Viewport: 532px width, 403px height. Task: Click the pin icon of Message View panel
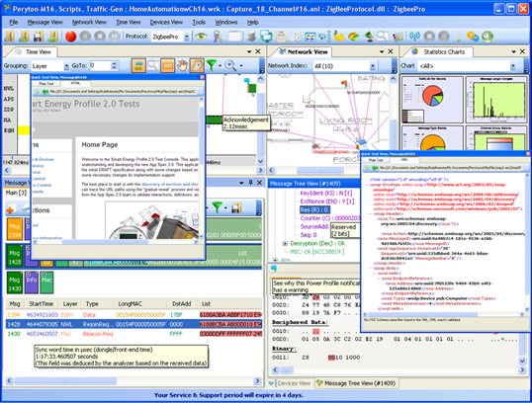tap(250, 183)
